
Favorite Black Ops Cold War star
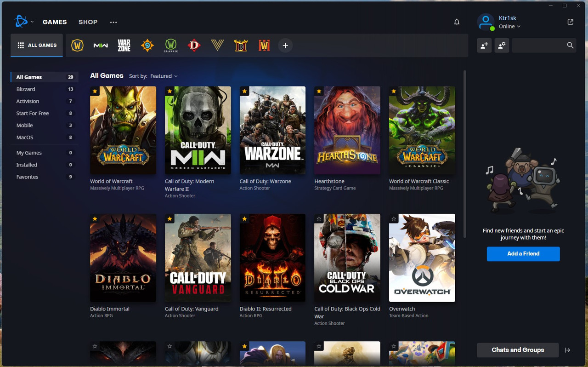click(319, 218)
